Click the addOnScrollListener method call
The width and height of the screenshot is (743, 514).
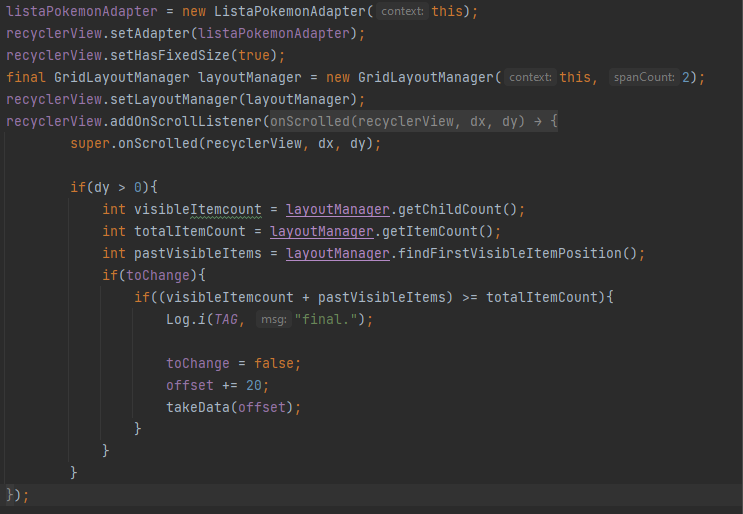click(x=185, y=121)
